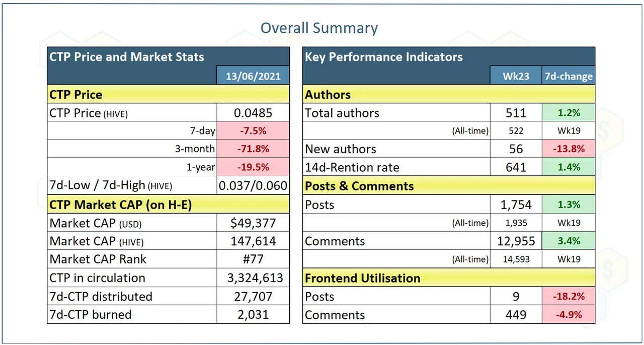
Task: Click the Posts value '1,754'
Action: pyautogui.click(x=516, y=204)
